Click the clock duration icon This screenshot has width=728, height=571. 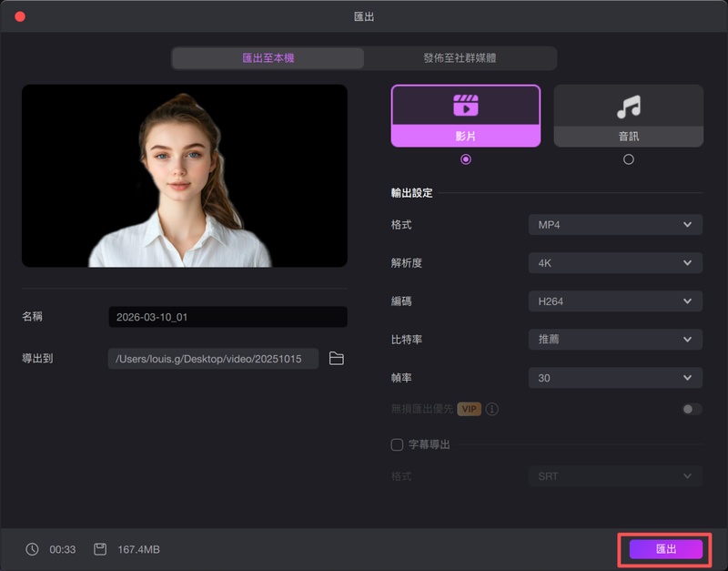pyautogui.click(x=33, y=549)
